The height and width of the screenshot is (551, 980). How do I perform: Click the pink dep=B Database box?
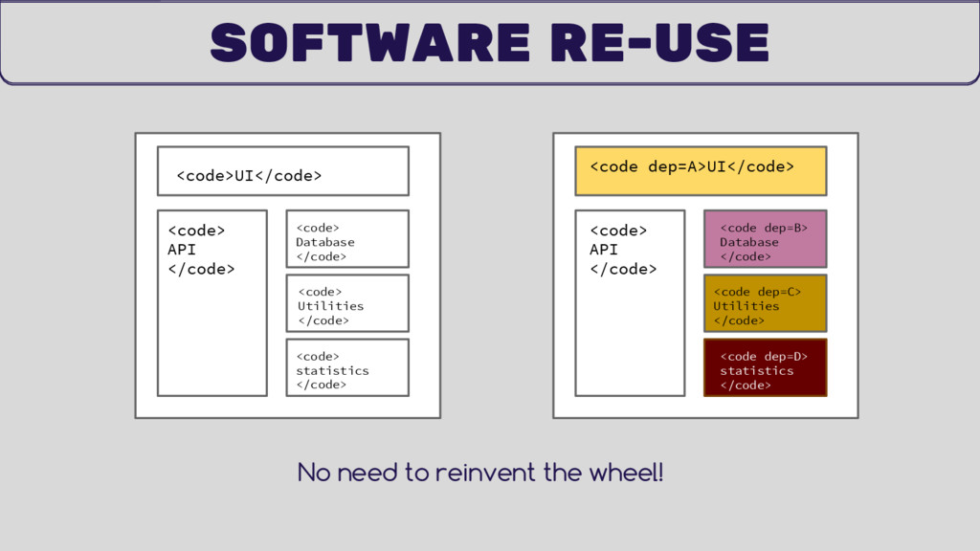coord(765,239)
